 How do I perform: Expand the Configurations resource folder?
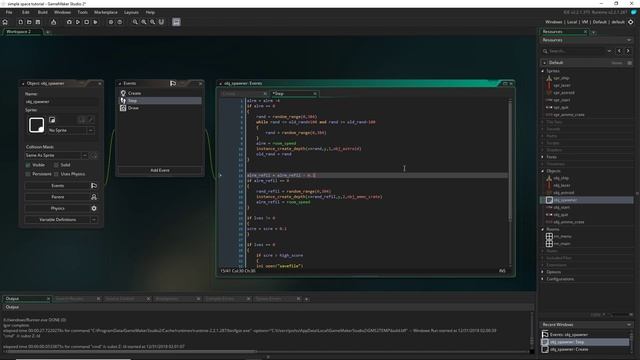[543, 279]
